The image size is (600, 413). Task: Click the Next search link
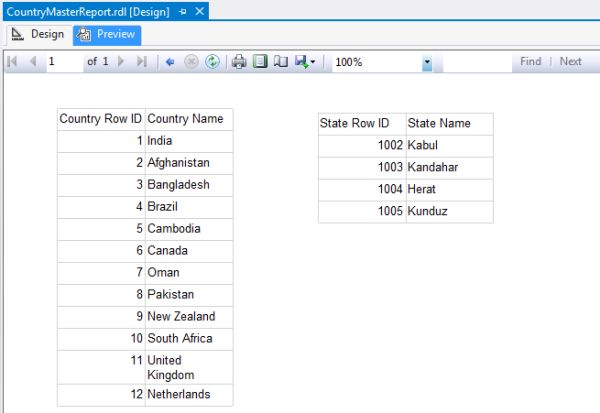point(570,61)
